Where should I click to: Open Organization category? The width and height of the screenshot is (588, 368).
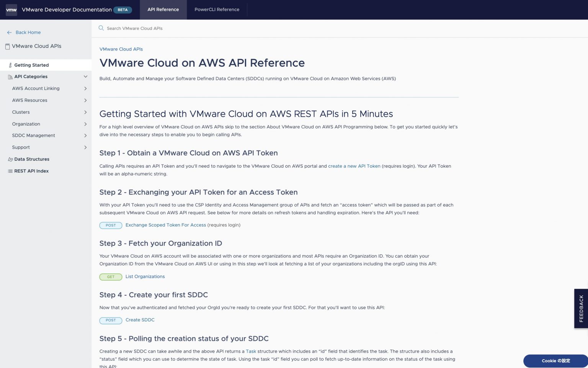[26, 124]
